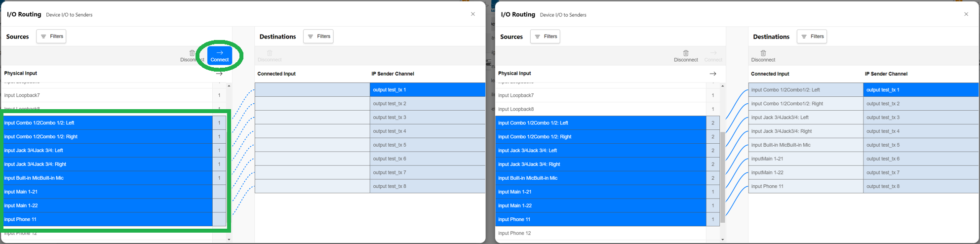Screen dimensions: 980x244
Task: Open the Destinations Filters button in the left dialog
Action: pyautogui.click(x=318, y=36)
